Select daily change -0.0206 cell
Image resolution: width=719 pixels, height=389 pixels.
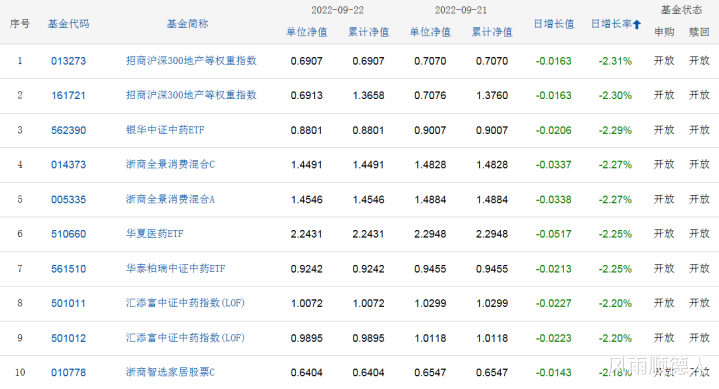(x=553, y=130)
